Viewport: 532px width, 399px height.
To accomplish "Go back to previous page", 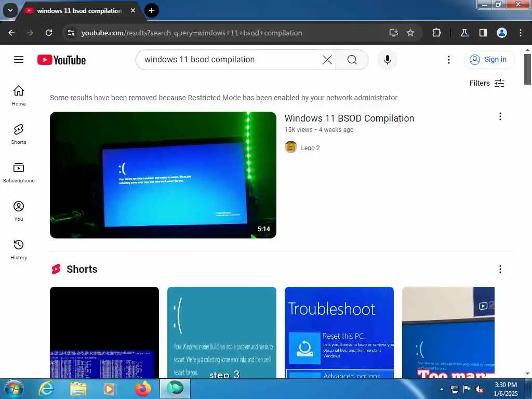I will [11, 33].
